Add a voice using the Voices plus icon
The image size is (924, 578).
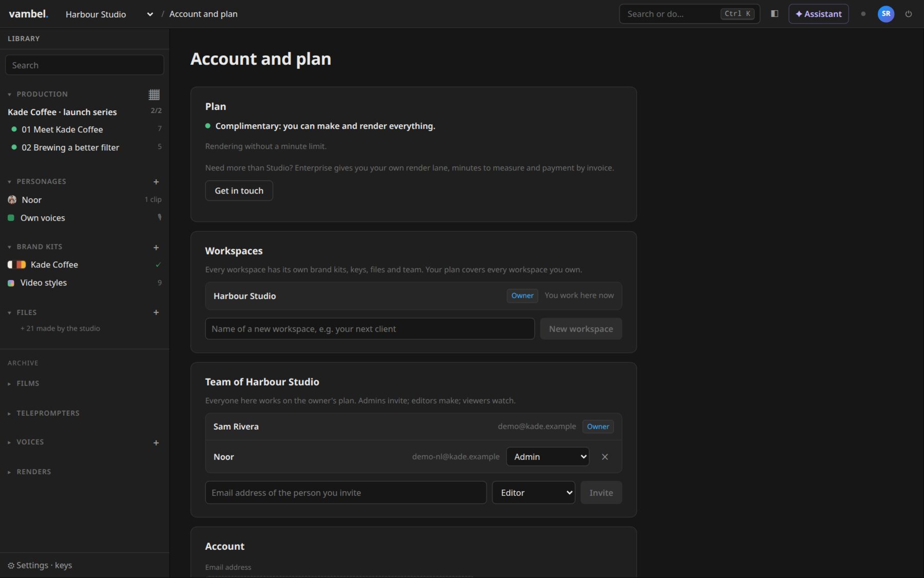tap(156, 442)
